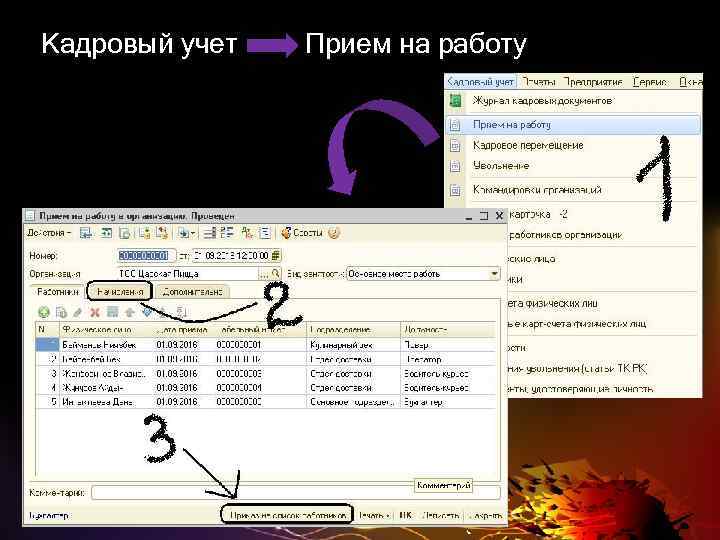The width and height of the screenshot is (720, 540).
Task: Click the copy row icon in table toolbar
Action: 61,313
